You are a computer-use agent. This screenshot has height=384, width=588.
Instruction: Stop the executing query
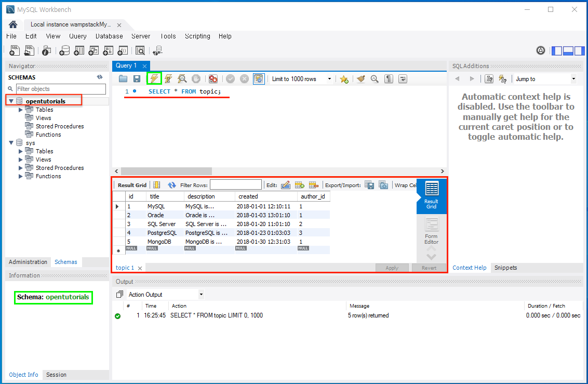click(x=196, y=79)
